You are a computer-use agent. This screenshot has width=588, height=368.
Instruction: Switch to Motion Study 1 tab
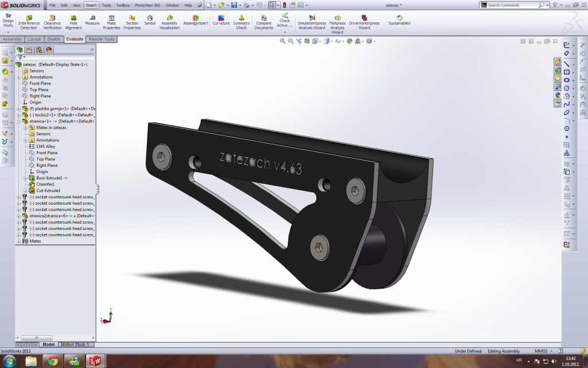point(75,344)
